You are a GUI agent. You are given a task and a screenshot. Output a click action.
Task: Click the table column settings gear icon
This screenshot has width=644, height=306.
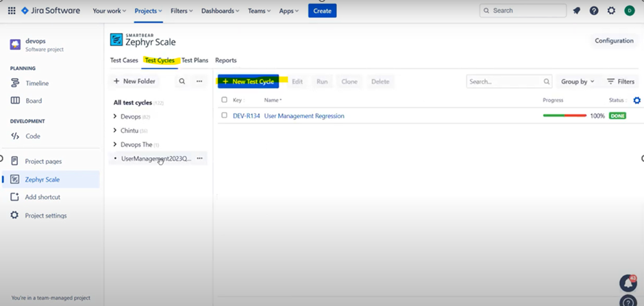[637, 100]
